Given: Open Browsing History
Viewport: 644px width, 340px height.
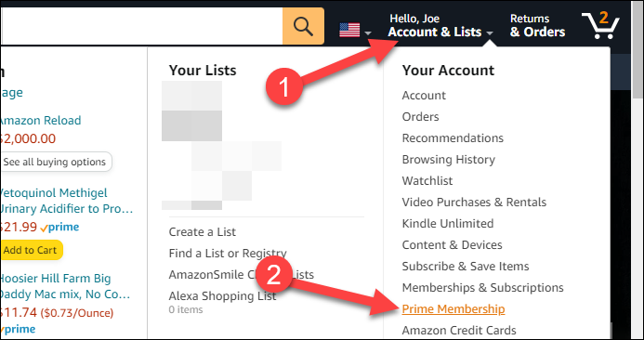Looking at the screenshot, I should [449, 160].
